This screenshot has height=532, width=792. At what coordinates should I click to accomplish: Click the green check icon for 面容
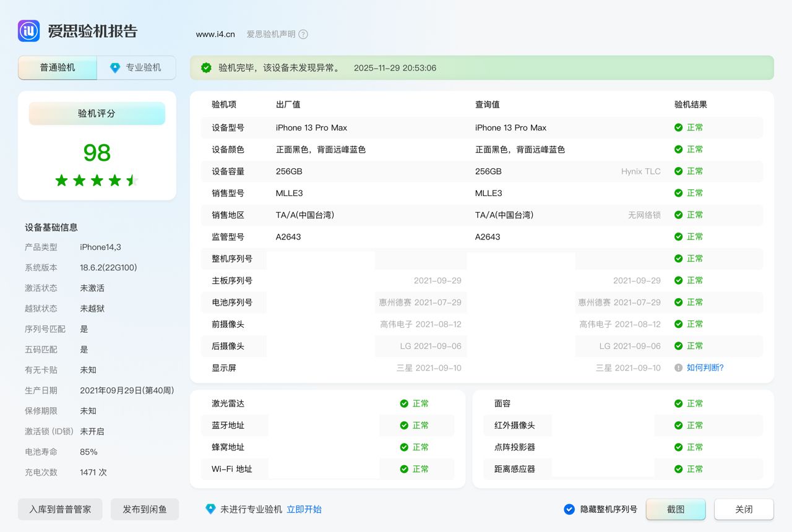pyautogui.click(x=678, y=404)
